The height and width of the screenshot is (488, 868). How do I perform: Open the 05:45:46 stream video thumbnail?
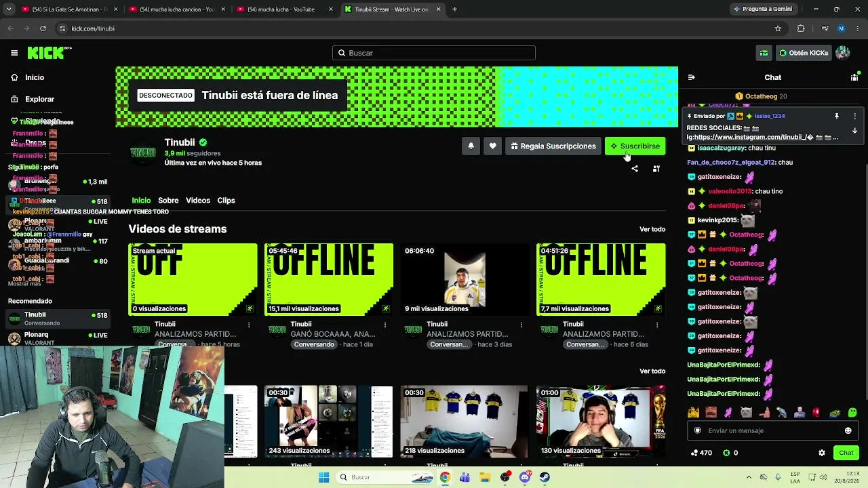tap(329, 279)
